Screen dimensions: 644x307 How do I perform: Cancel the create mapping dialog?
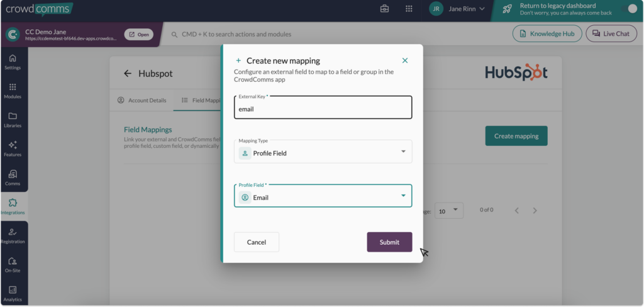tap(256, 242)
